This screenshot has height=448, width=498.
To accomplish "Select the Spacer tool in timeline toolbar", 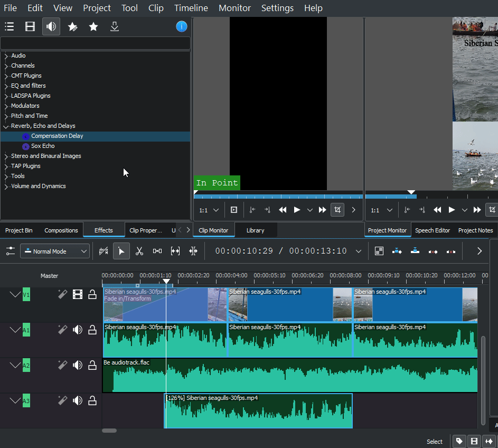I will click(x=157, y=251).
